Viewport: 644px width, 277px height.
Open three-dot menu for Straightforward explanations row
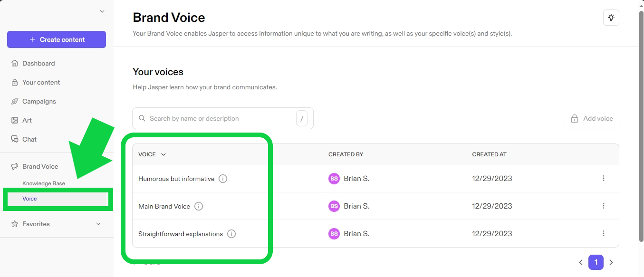click(x=604, y=233)
